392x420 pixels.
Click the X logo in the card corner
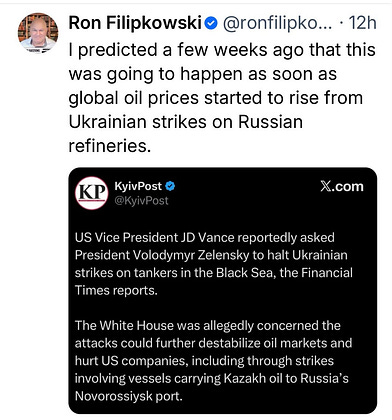tap(326, 187)
